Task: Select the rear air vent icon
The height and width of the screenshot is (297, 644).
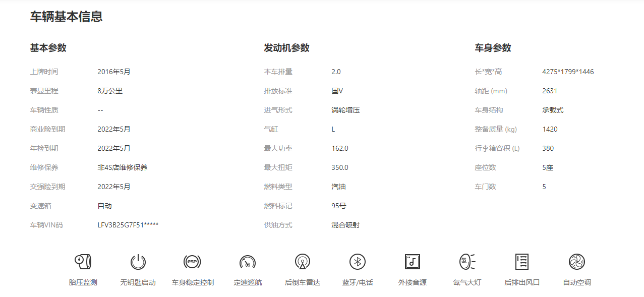Action: (522, 262)
